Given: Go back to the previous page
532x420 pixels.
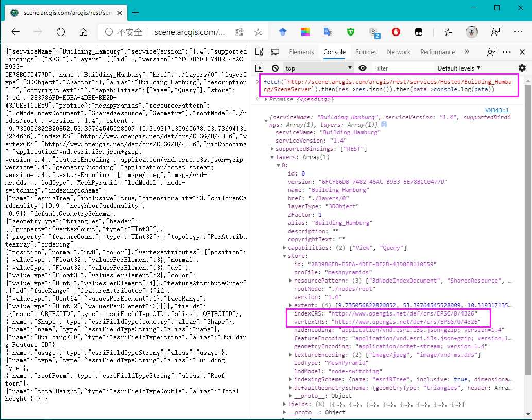Looking at the screenshot, I should (15, 32).
